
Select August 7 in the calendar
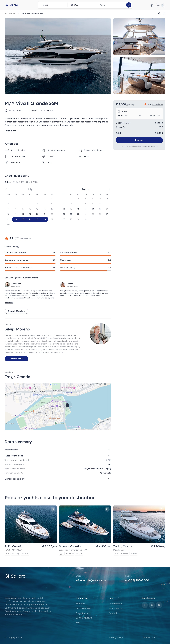click(64, 204)
